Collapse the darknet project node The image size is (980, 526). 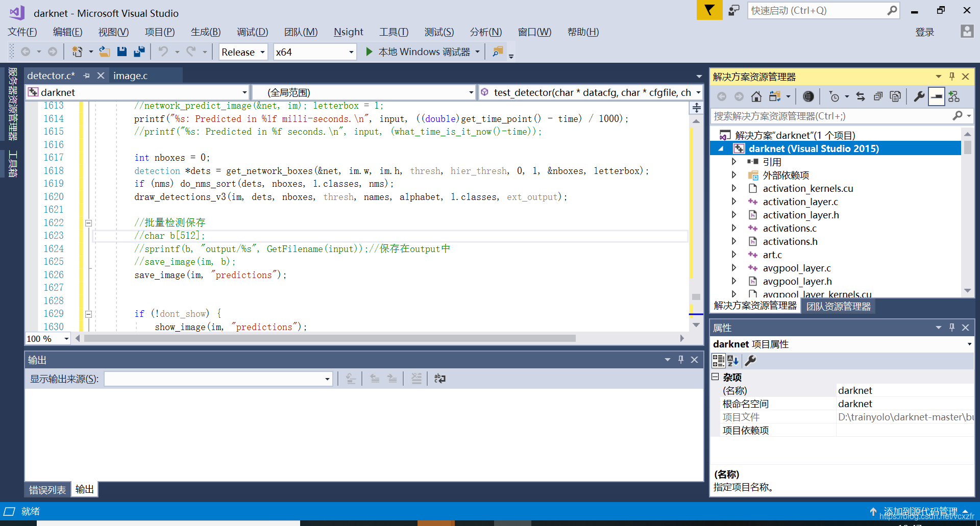(721, 148)
